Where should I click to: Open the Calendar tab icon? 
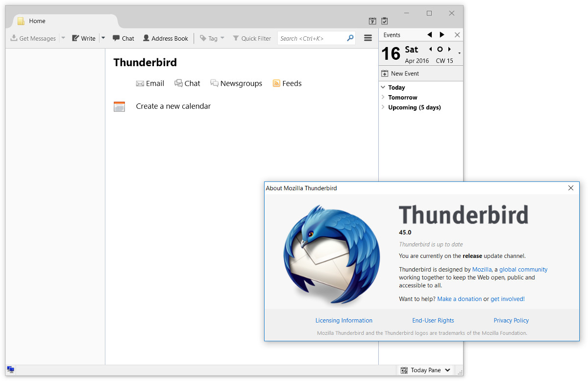372,21
